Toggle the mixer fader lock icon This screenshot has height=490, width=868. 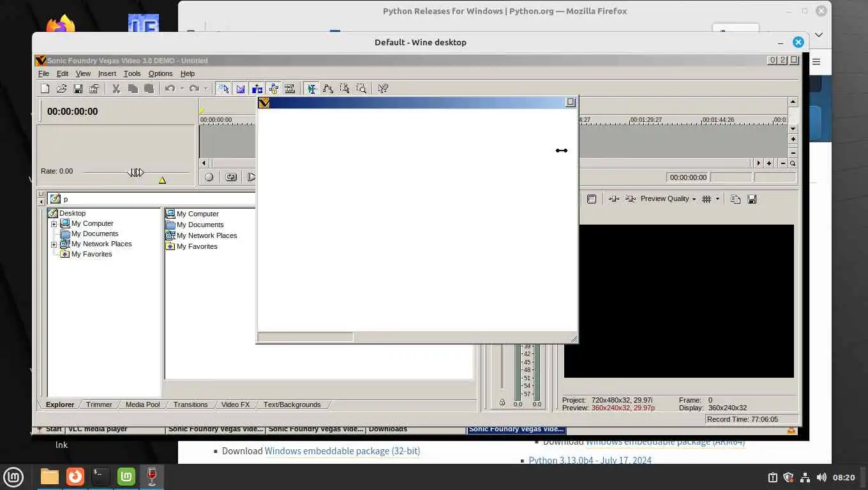pyautogui.click(x=502, y=403)
